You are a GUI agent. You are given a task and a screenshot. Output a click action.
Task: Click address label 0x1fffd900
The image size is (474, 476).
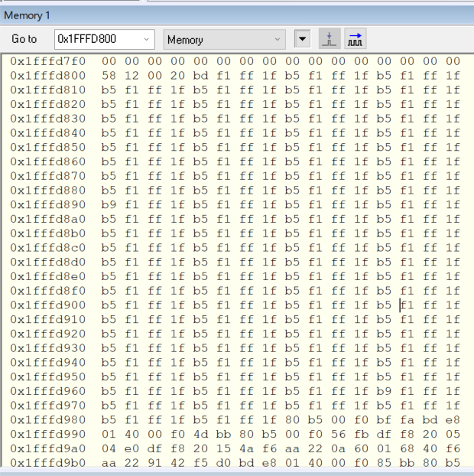tap(47, 305)
